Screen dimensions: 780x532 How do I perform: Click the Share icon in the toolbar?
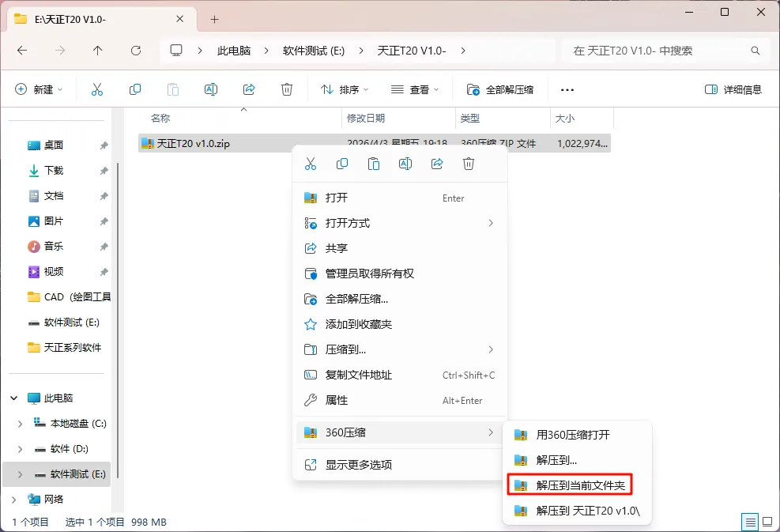(x=249, y=89)
